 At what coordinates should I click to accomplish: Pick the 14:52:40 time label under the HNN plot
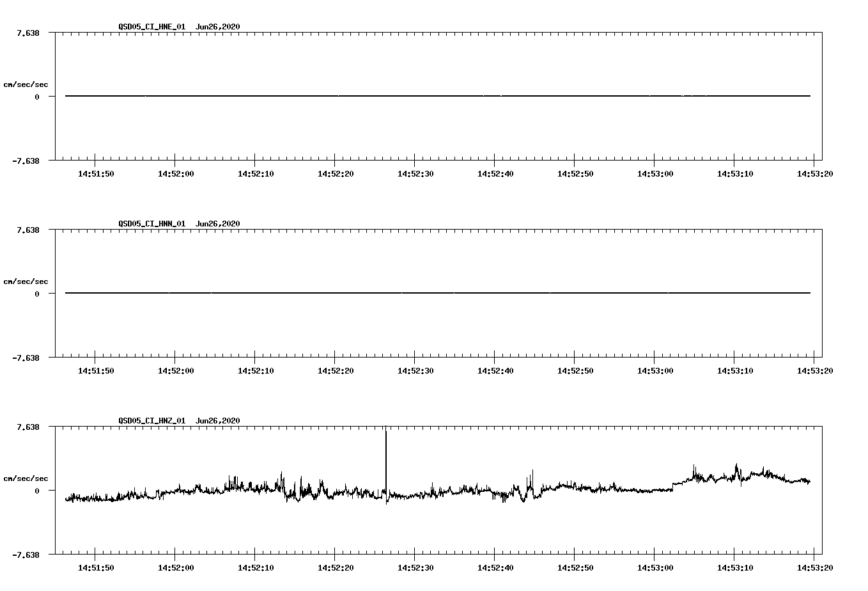(x=495, y=370)
